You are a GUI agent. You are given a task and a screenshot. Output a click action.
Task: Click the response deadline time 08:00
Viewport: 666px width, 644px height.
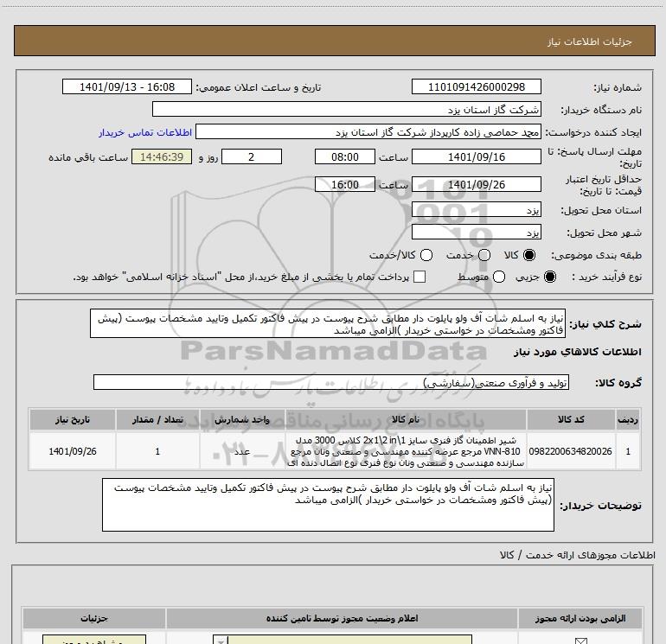click(x=345, y=156)
